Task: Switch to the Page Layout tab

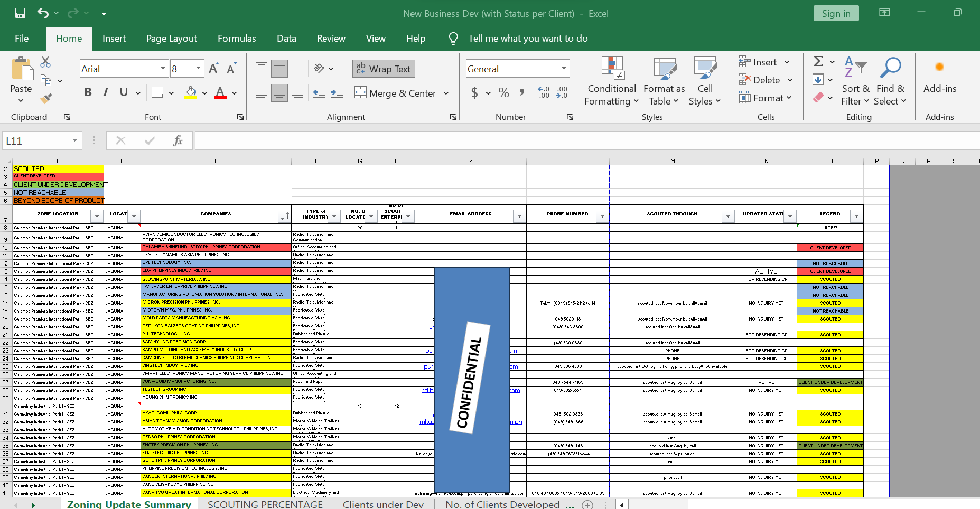Action: click(172, 39)
